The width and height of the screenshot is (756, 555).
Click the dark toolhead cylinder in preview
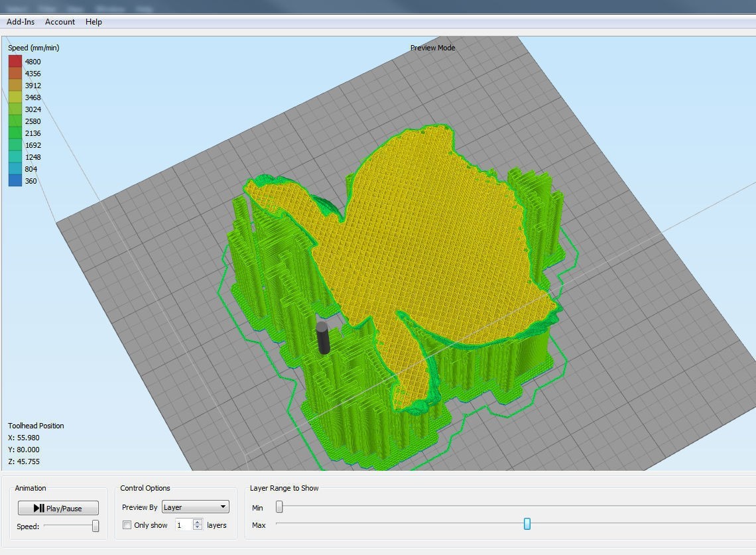tap(323, 338)
